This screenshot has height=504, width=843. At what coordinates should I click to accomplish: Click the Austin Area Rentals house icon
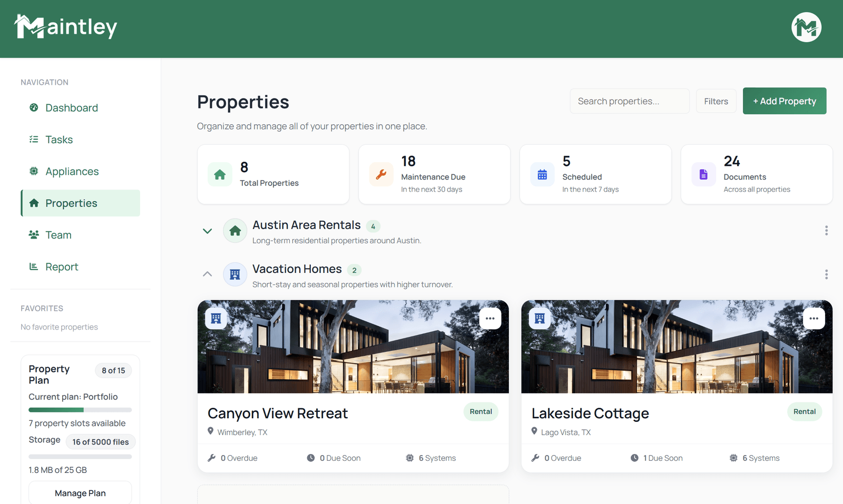(x=235, y=231)
